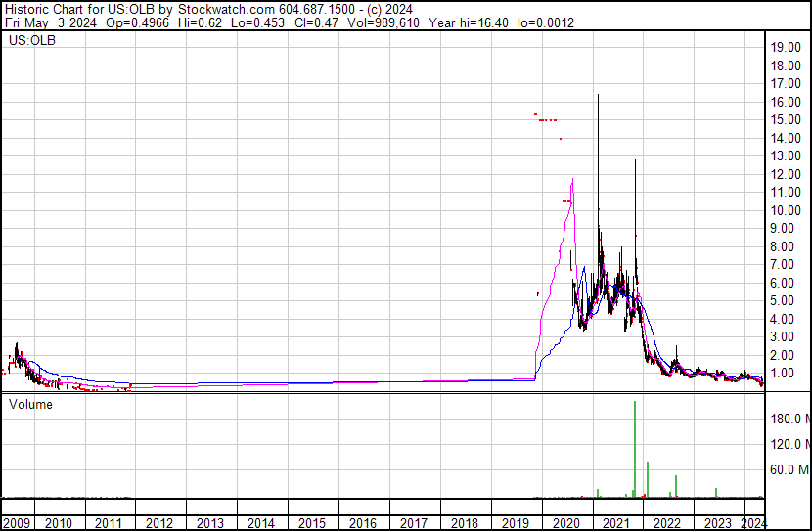Select the 2022 year label

667,523
